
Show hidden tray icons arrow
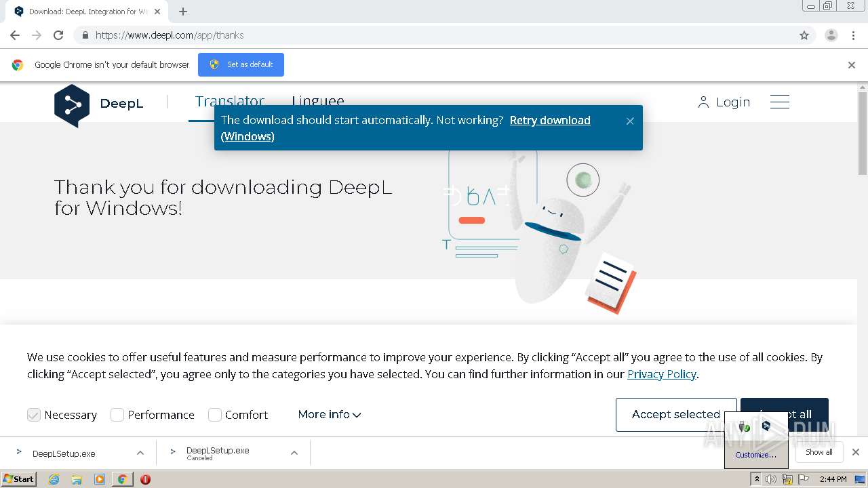pos(757,479)
